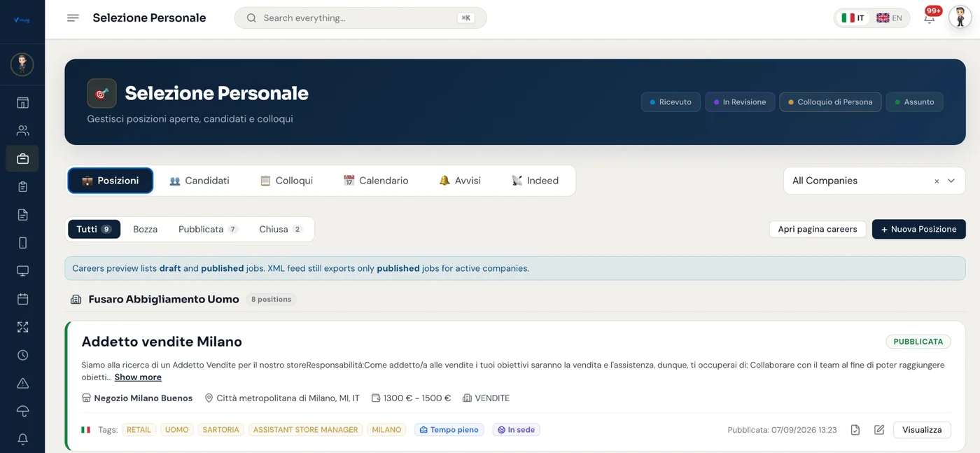Click the SARTORIA tag

(x=220, y=430)
